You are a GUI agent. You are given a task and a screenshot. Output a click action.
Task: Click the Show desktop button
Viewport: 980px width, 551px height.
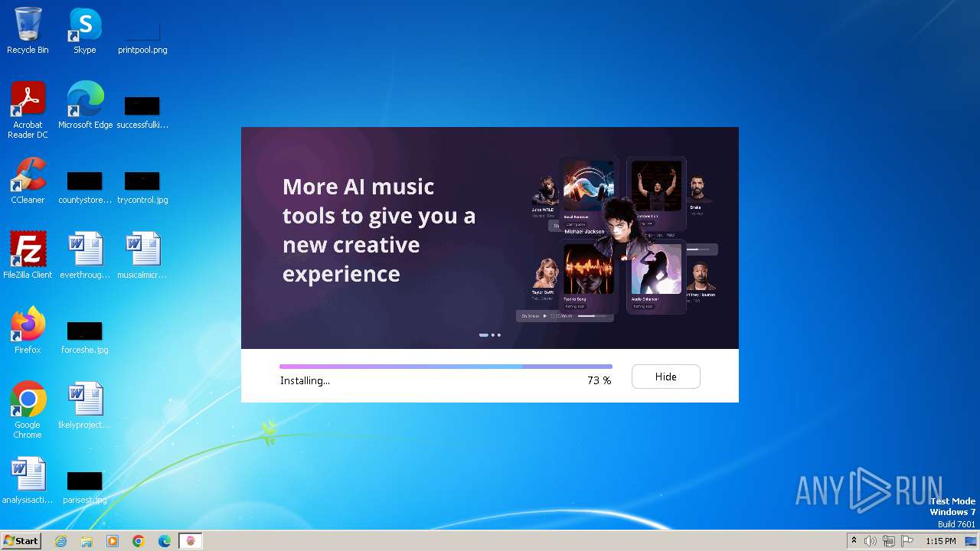pos(971,541)
